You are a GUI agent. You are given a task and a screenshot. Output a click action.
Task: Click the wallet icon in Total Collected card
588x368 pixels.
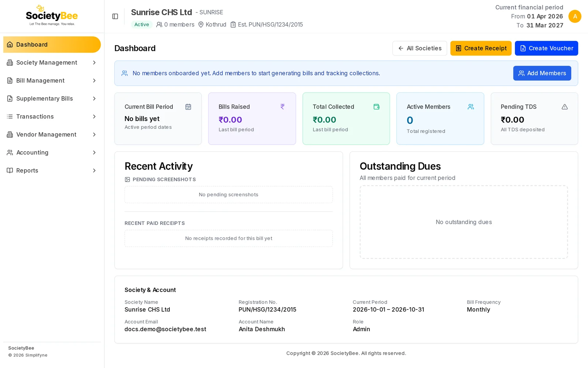point(376,107)
